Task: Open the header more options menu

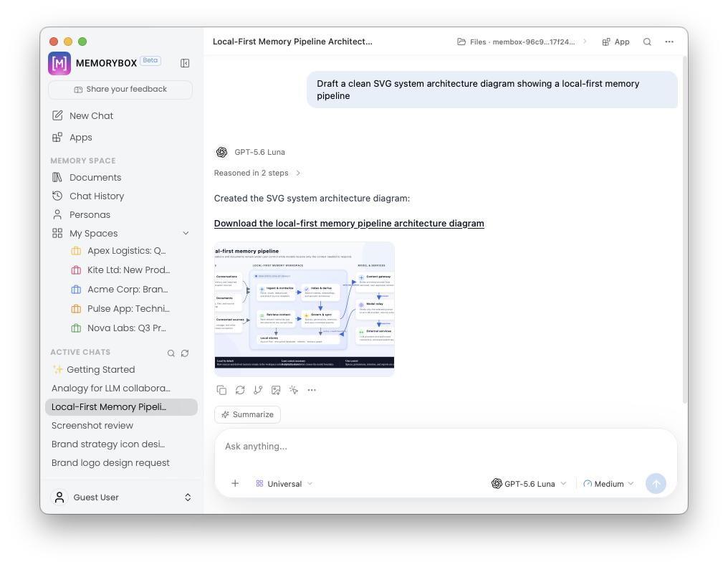Action: point(669,42)
